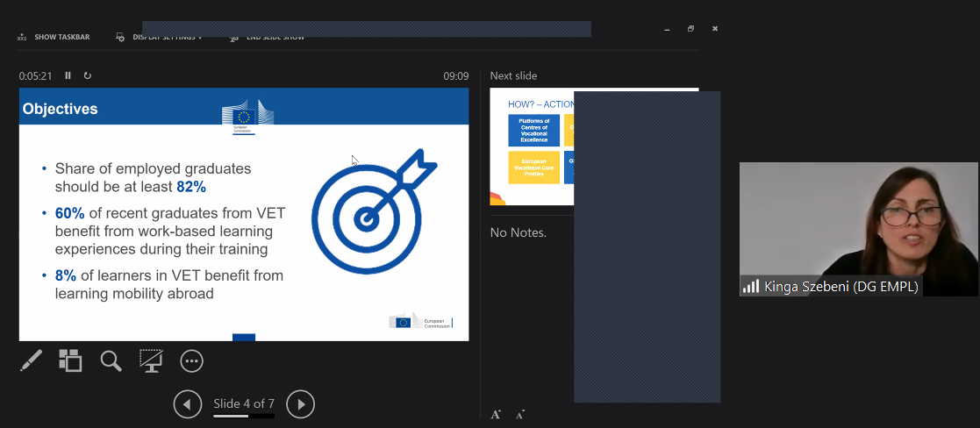Pause the presentation timer
This screenshot has width=980, height=428.
68,75
